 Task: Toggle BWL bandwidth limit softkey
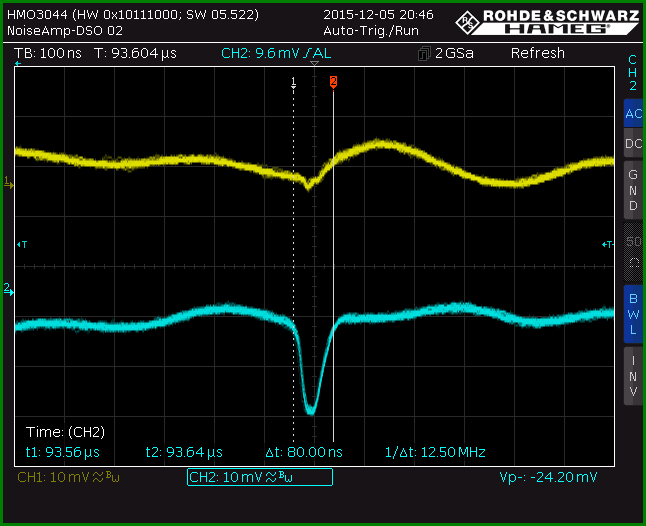click(x=633, y=314)
